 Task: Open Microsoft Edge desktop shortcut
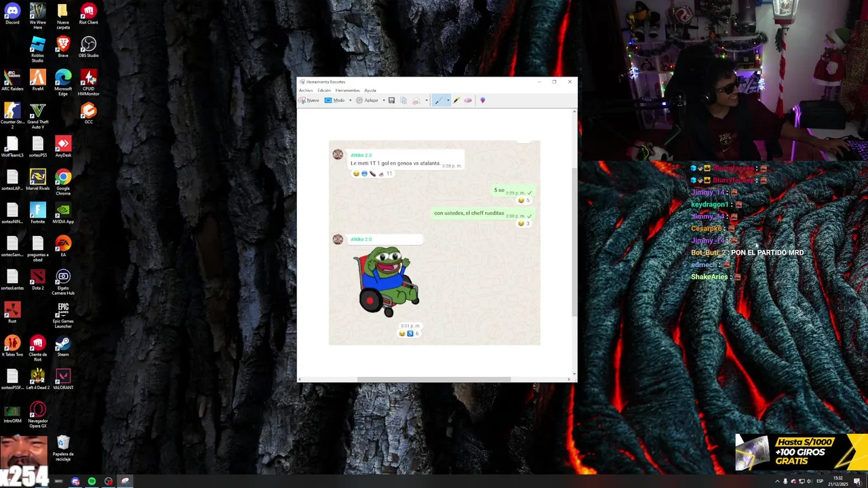coord(63,83)
